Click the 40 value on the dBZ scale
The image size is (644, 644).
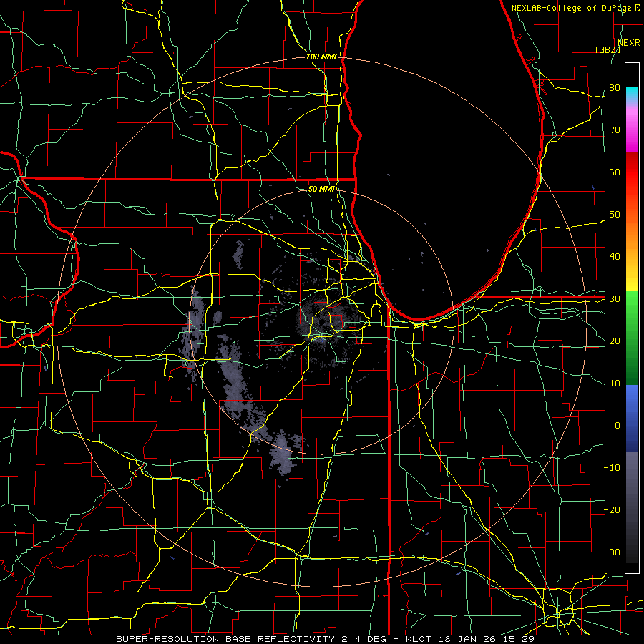pos(615,257)
